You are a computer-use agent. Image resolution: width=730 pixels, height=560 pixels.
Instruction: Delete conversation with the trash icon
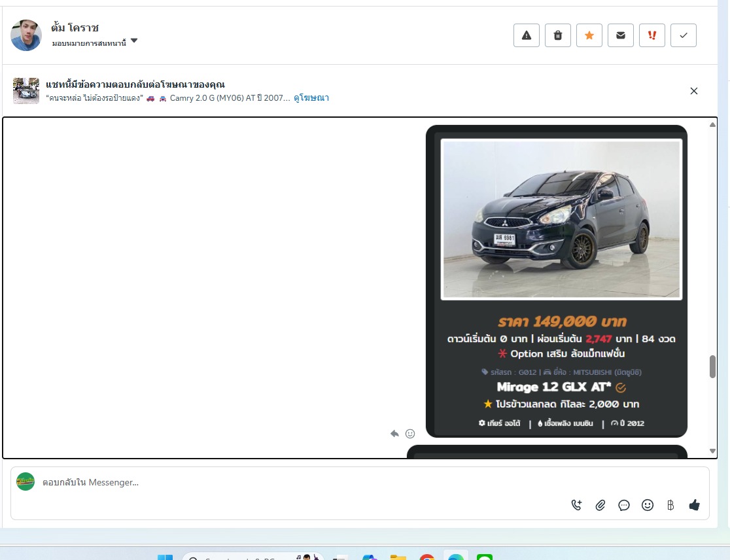point(558,35)
